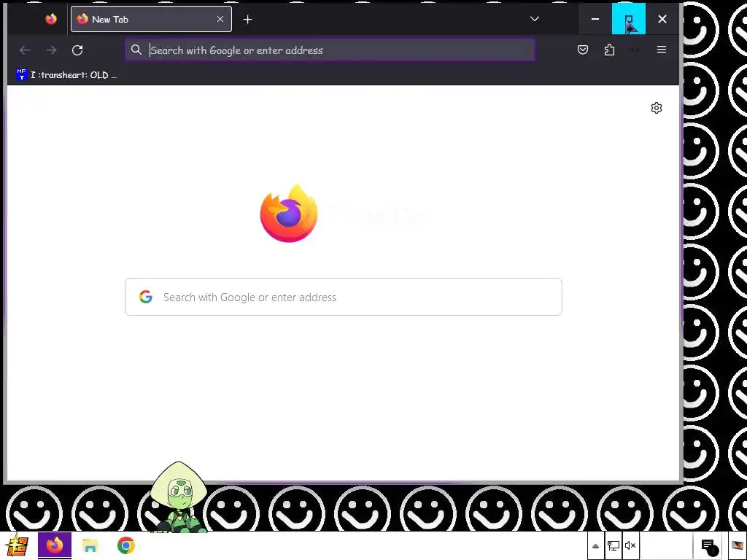Reload the current page
Viewport: 747px width, 560px height.
77,50
